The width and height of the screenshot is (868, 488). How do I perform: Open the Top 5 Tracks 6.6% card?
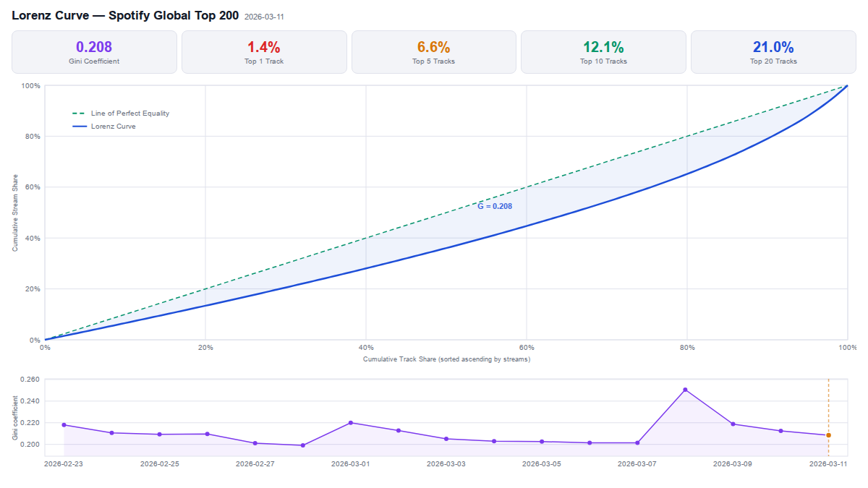click(x=434, y=52)
